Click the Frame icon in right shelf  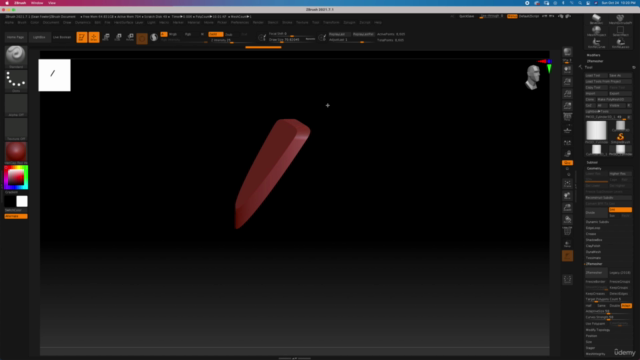coord(567,184)
